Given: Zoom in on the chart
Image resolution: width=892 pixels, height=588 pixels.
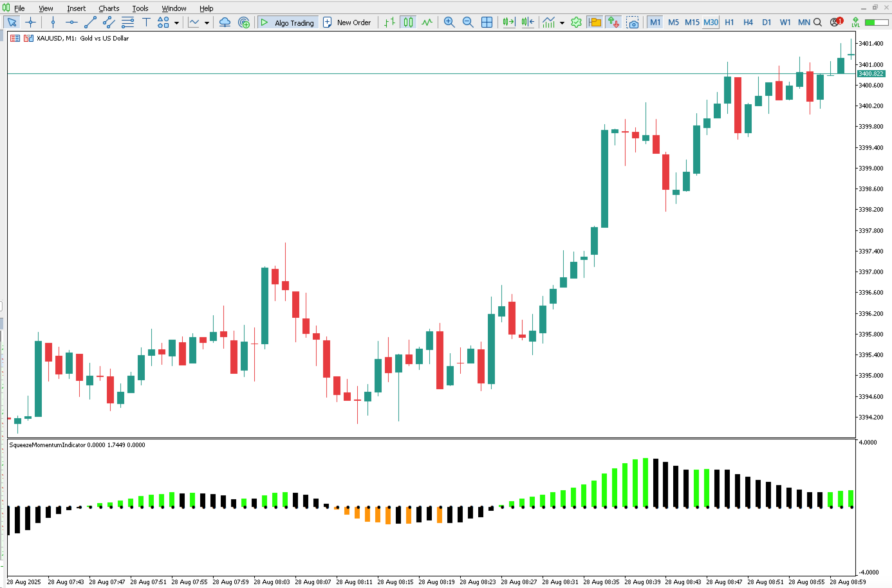Looking at the screenshot, I should click(x=449, y=23).
